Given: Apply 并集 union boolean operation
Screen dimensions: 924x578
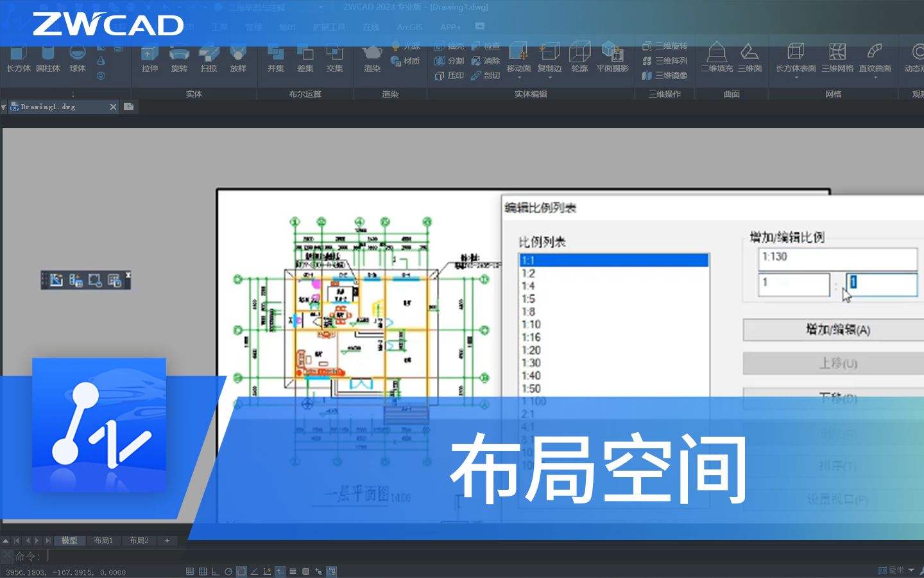Looking at the screenshot, I should coord(276,58).
